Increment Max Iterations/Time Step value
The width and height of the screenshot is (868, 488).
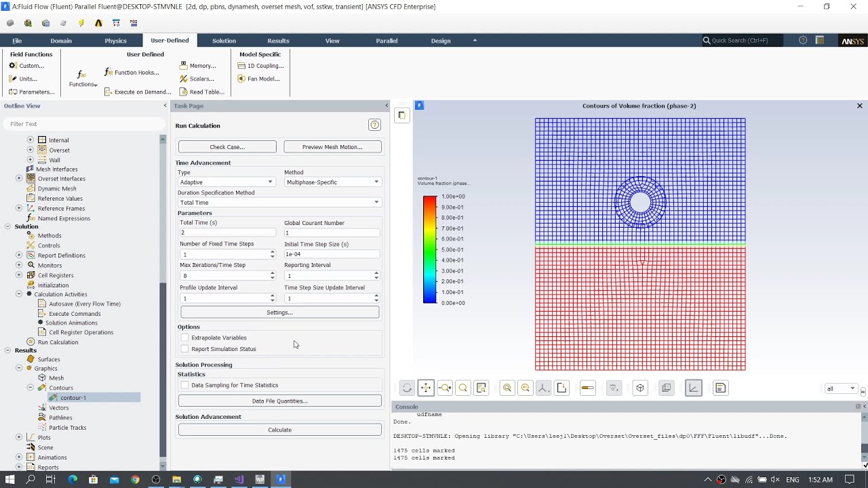coord(273,274)
